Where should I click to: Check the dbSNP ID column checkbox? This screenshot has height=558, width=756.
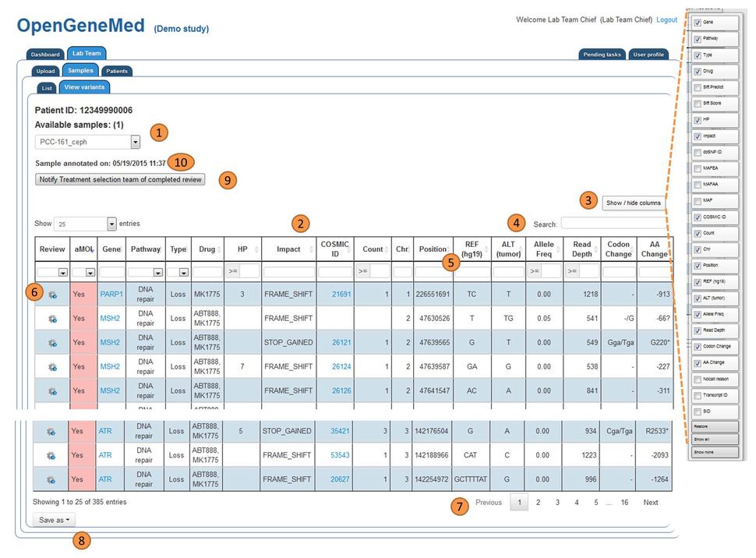tap(698, 152)
